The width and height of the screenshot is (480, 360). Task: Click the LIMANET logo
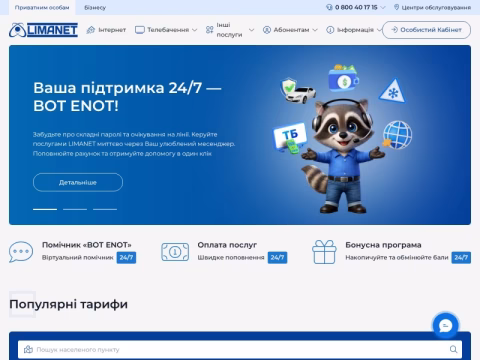click(43, 30)
